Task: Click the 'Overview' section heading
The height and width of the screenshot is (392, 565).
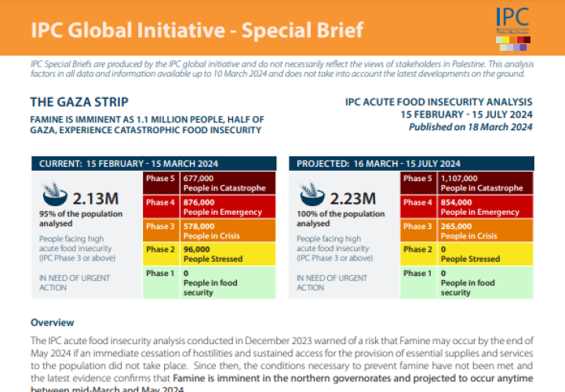Action: click(53, 322)
